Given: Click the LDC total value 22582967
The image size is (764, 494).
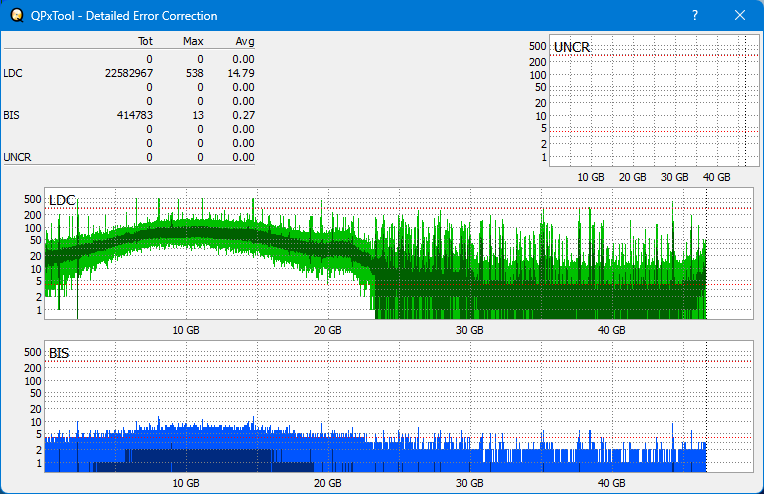Looking at the screenshot, I should click(x=128, y=73).
